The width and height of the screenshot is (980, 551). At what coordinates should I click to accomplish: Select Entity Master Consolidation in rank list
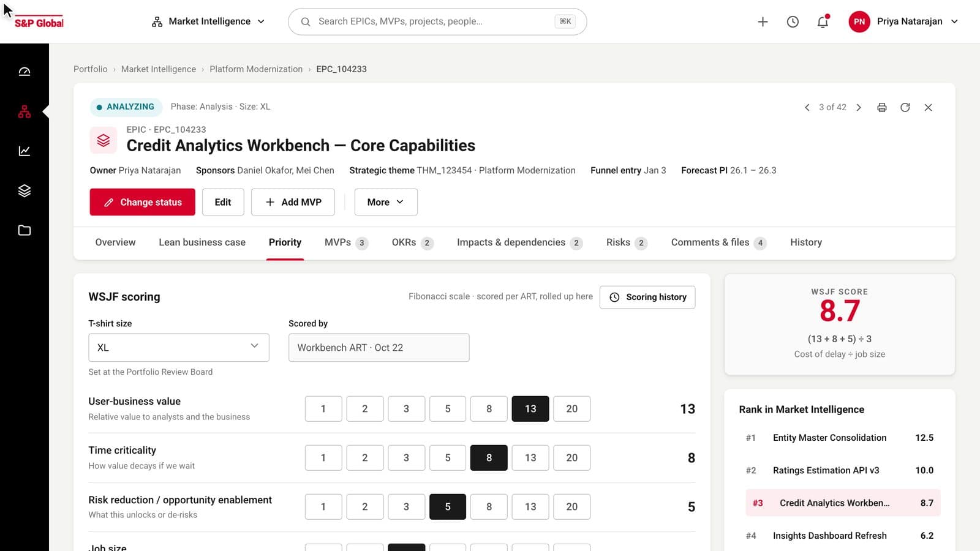coord(840,438)
